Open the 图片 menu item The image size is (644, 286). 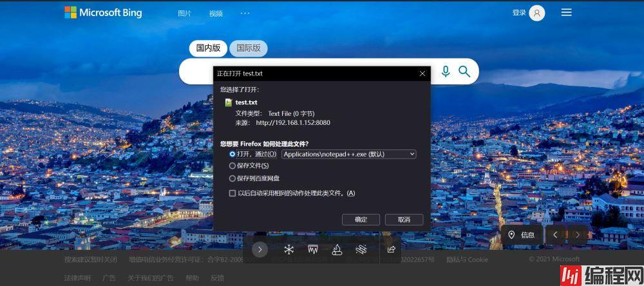[x=184, y=13]
